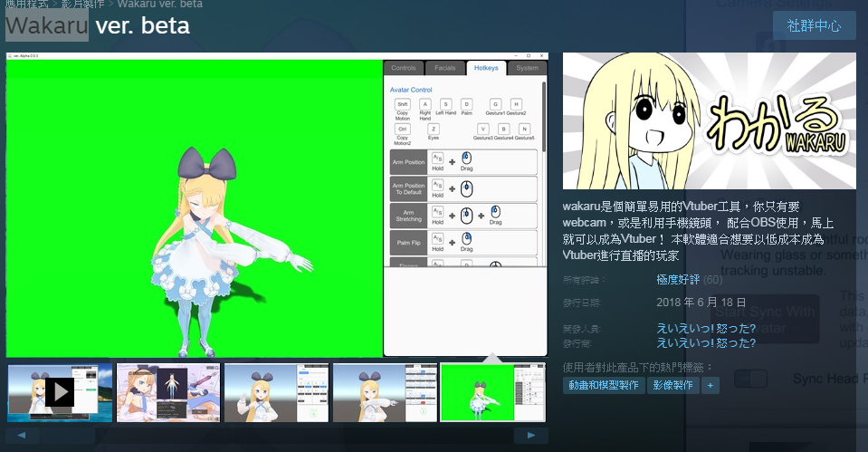Viewport: 868px width, 452px height.
Task: Click the mouse icon in Arm Position To Default row
Action: click(x=467, y=189)
